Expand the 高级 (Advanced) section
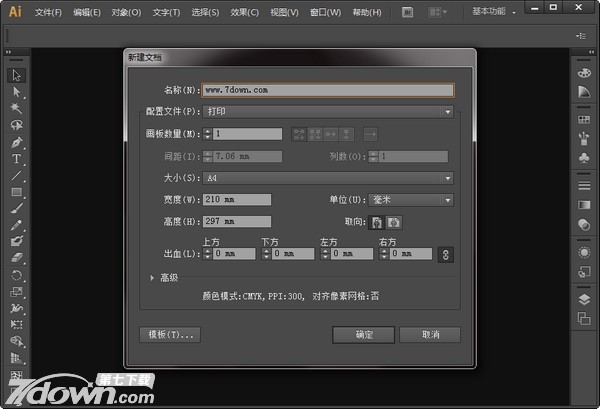The width and height of the screenshot is (600, 409). tap(153, 277)
